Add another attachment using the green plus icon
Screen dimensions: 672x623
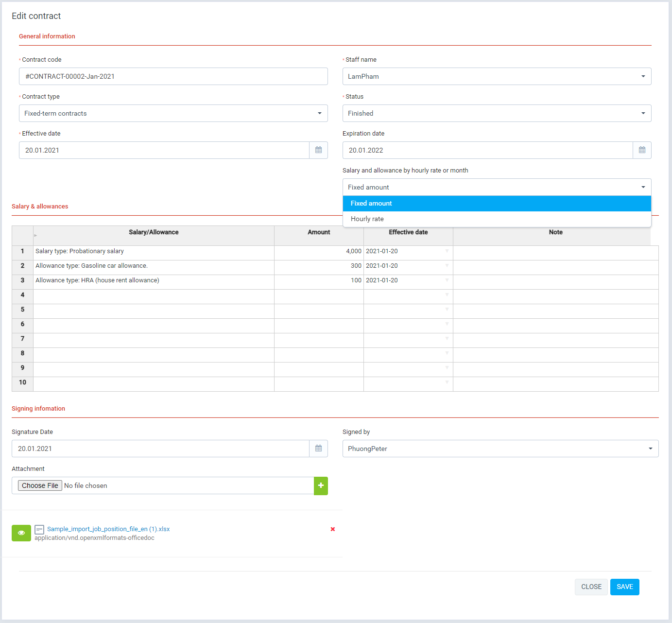(x=321, y=485)
